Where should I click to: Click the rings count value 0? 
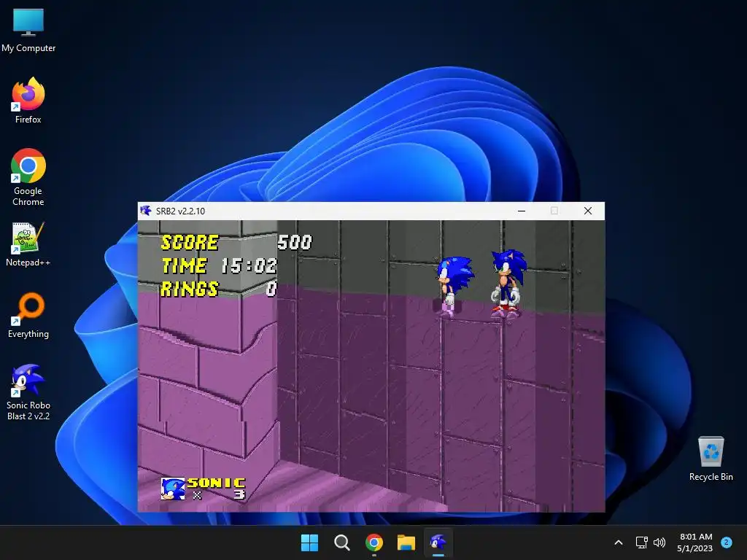(x=271, y=289)
